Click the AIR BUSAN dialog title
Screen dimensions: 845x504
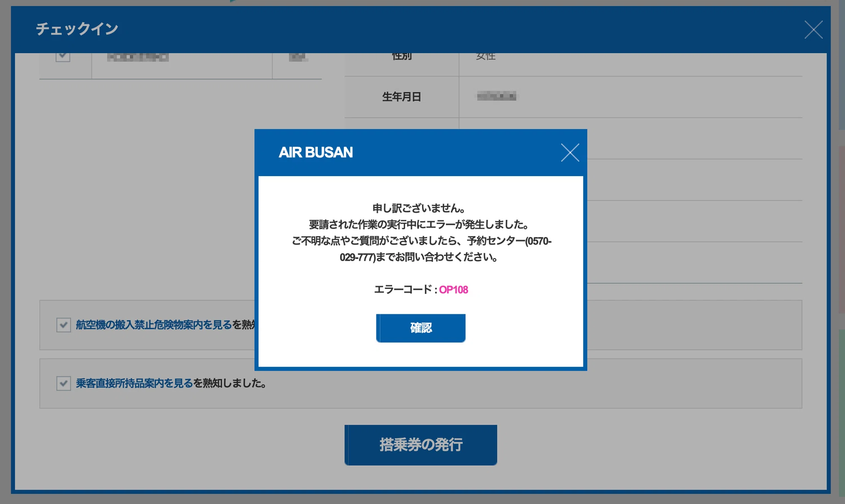(316, 153)
